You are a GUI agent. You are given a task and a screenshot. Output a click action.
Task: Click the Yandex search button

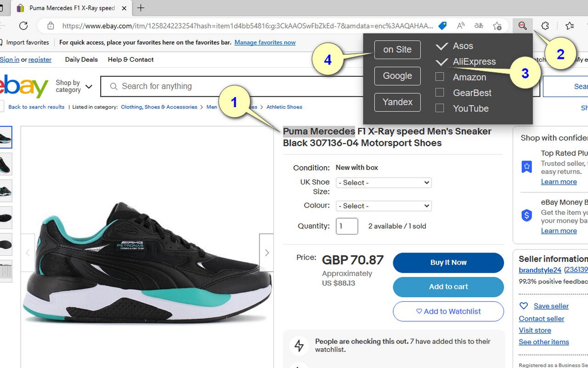tap(397, 102)
